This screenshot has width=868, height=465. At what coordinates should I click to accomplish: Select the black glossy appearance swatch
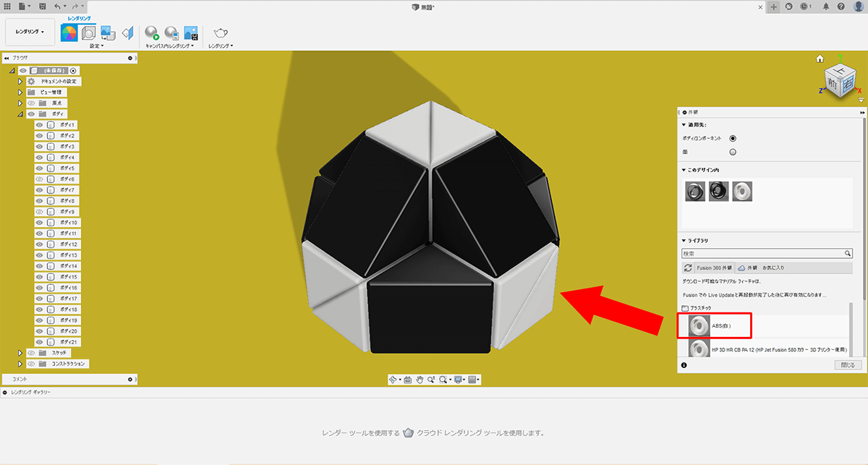pyautogui.click(x=719, y=191)
